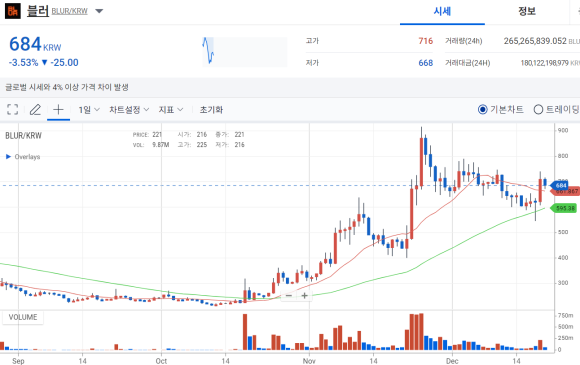This screenshot has width=580, height=365.
Task: Click the mini price sparkline thumbnail
Action: pyautogui.click(x=245, y=51)
